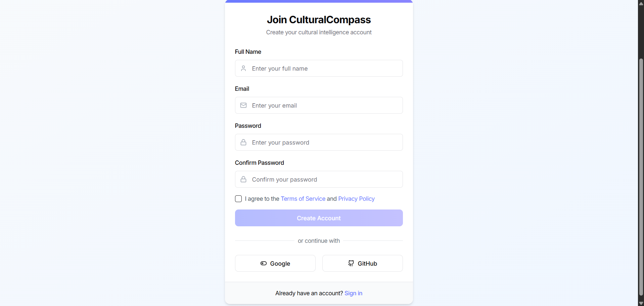This screenshot has height=306, width=644.
Task: Open the Terms of Service link
Action: [303, 199]
